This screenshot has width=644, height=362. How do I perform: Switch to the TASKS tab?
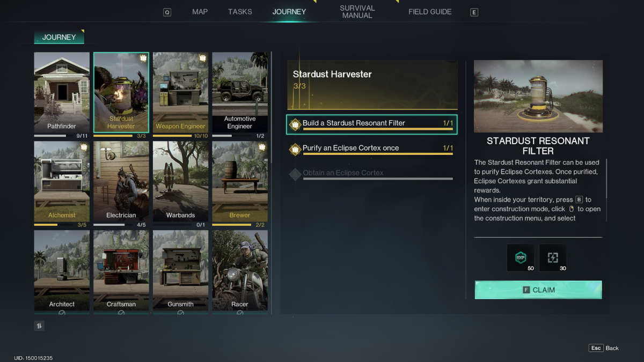click(240, 12)
